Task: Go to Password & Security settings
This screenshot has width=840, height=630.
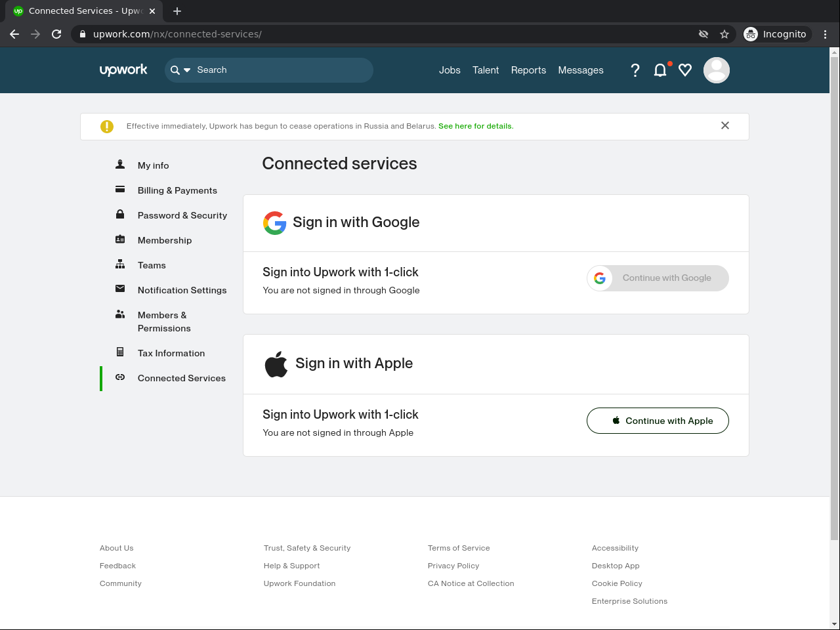Action: (x=182, y=215)
